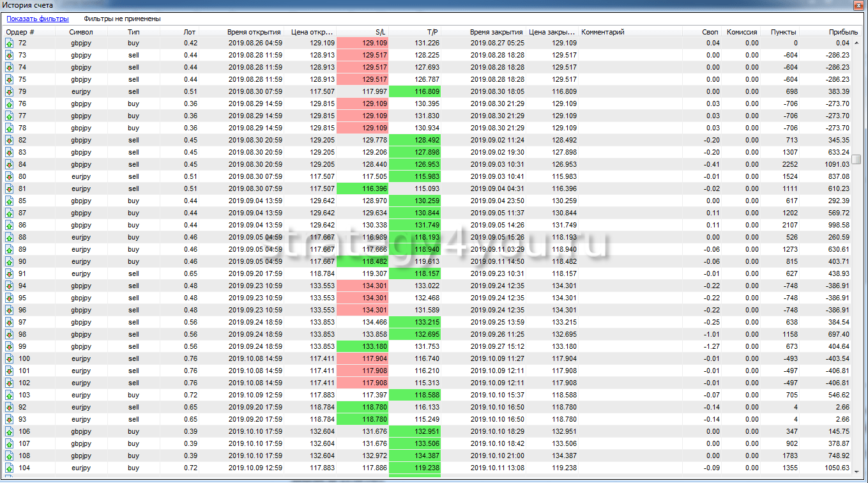Sort by the 'Прибыль' column header
This screenshot has width=868, height=483.
click(839, 32)
